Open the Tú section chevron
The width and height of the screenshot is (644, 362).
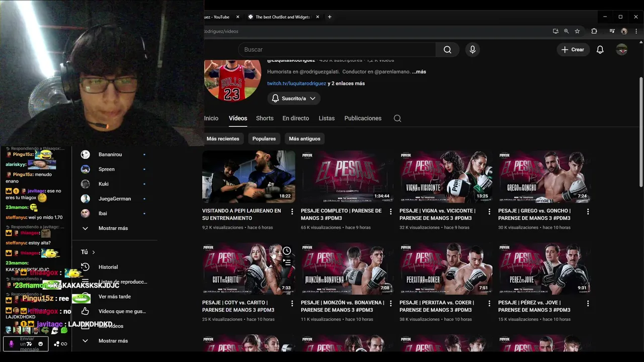coord(93,252)
